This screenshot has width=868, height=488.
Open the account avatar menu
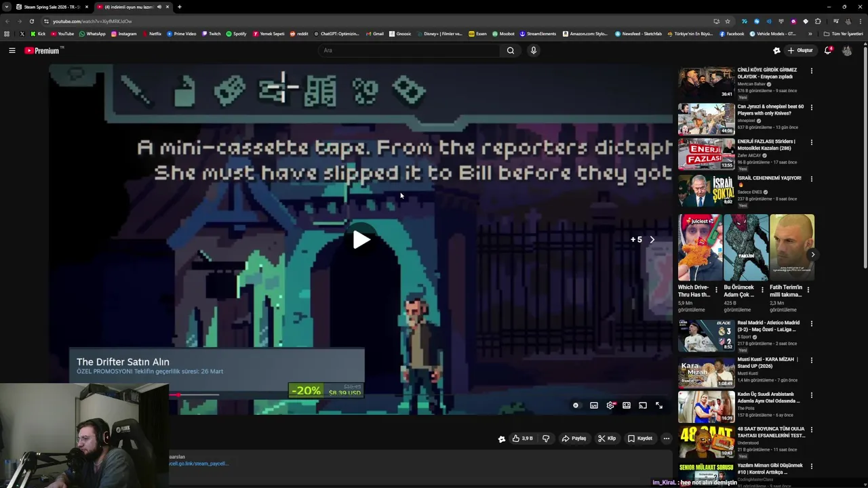tap(847, 50)
